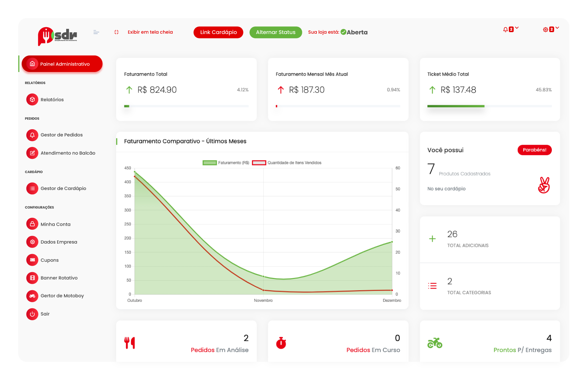
Task: Click the R$ 187.30 value
Action: click(307, 90)
